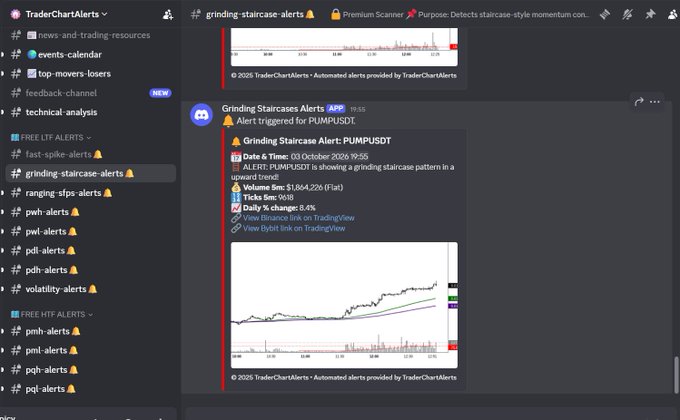Click the hash icon in channel header
Image resolution: width=680 pixels, height=420 pixels.
click(x=196, y=14)
